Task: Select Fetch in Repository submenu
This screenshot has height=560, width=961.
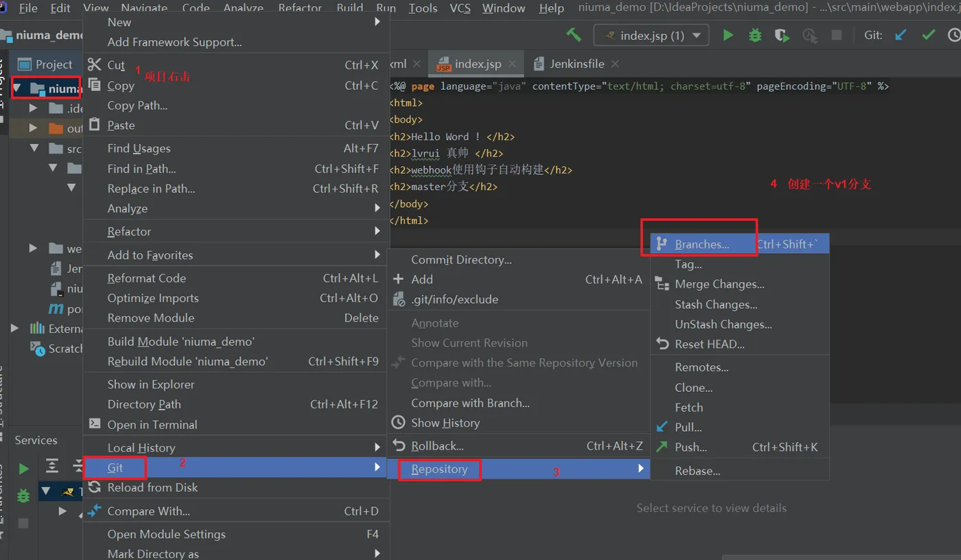Action: pyautogui.click(x=740, y=407)
